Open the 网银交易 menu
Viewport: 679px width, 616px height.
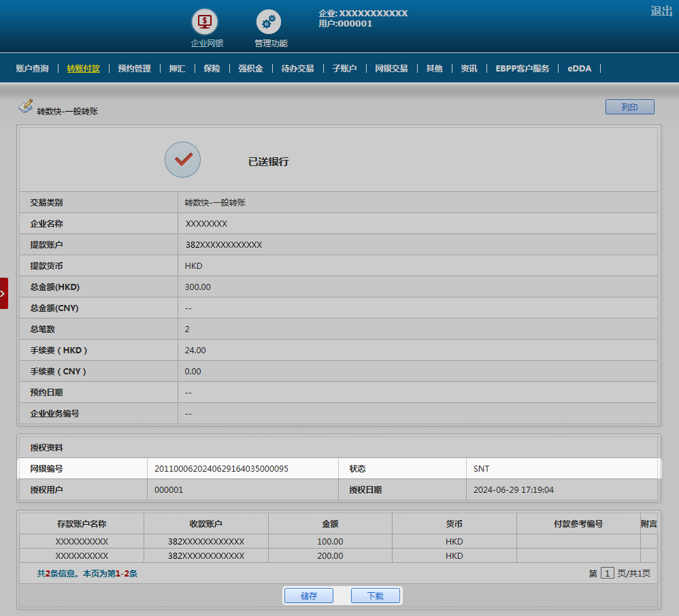391,69
